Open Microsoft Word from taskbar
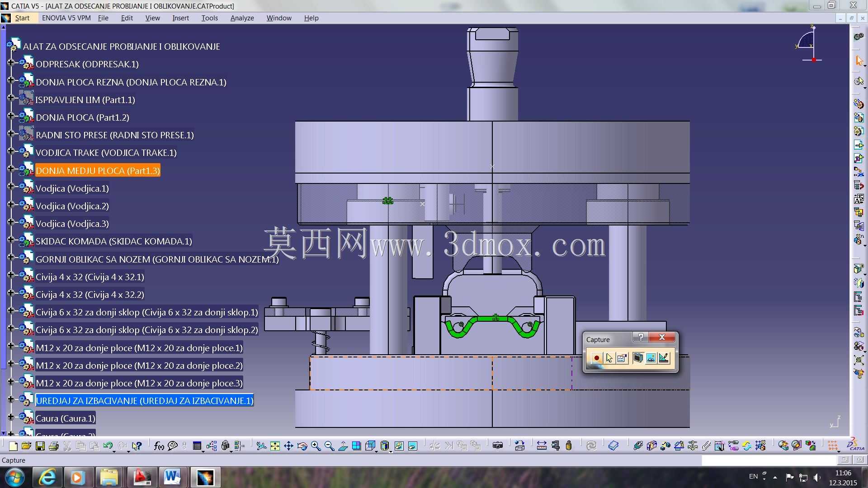Viewport: 868px width, 488px height. point(172,477)
